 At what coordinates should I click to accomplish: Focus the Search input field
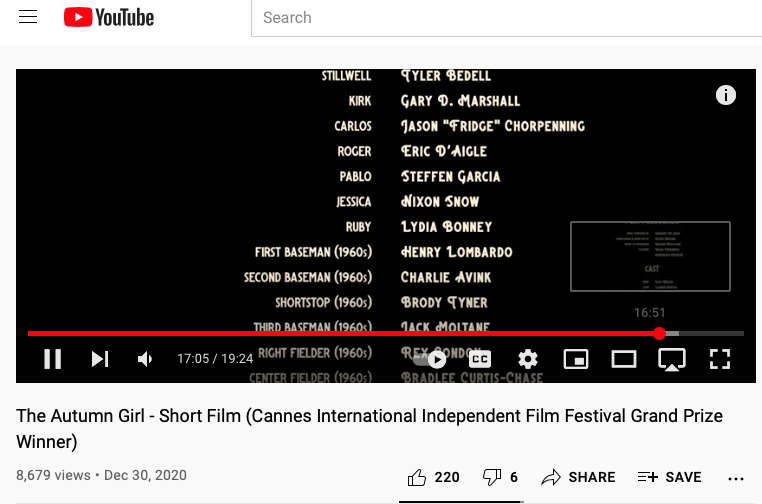point(506,18)
